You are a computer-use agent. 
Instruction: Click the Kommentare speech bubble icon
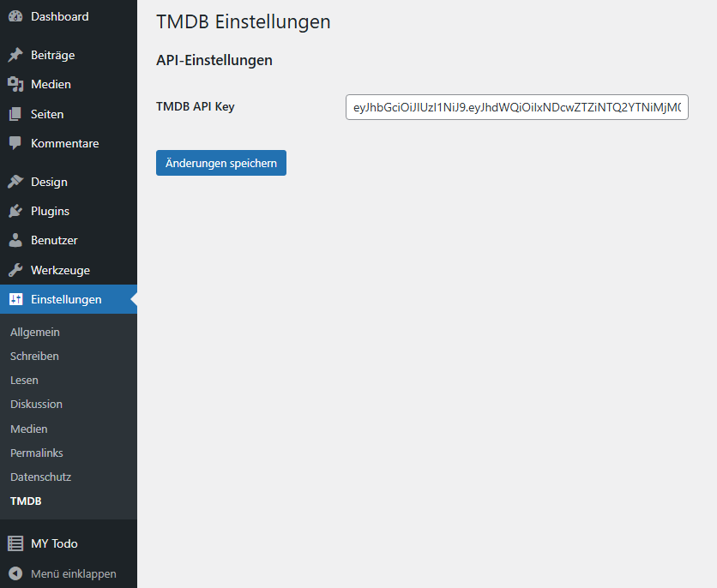[15, 143]
